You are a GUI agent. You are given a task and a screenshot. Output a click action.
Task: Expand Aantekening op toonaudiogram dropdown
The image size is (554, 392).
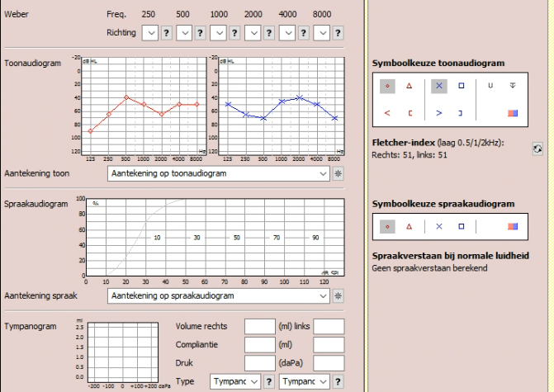323,174
